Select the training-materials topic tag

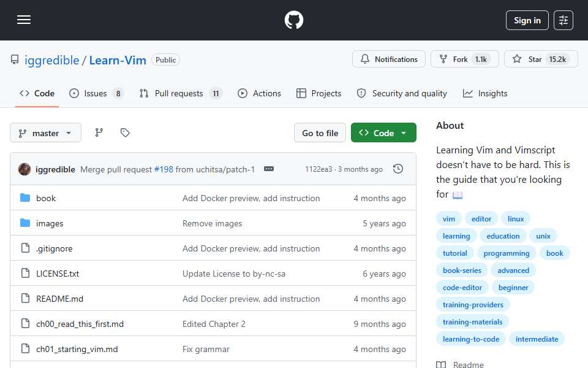click(472, 322)
